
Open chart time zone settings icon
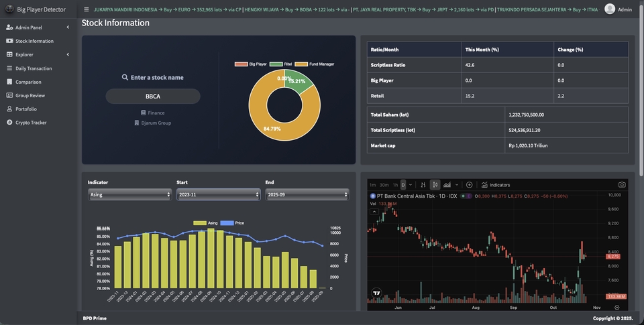(616, 308)
